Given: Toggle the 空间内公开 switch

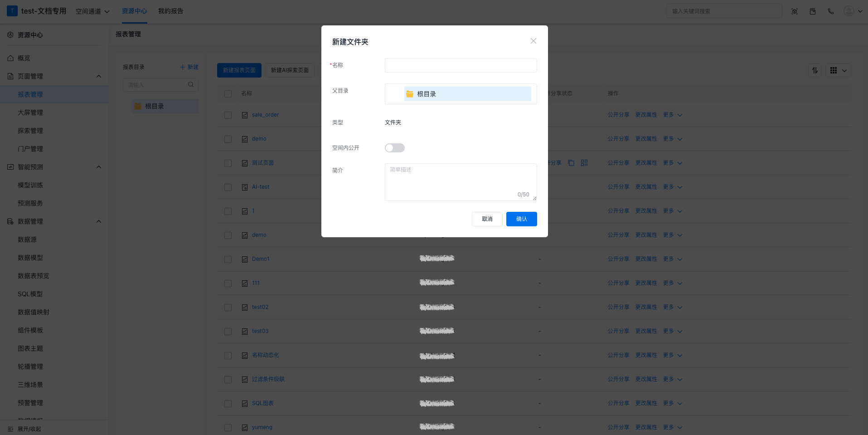Looking at the screenshot, I should [394, 148].
